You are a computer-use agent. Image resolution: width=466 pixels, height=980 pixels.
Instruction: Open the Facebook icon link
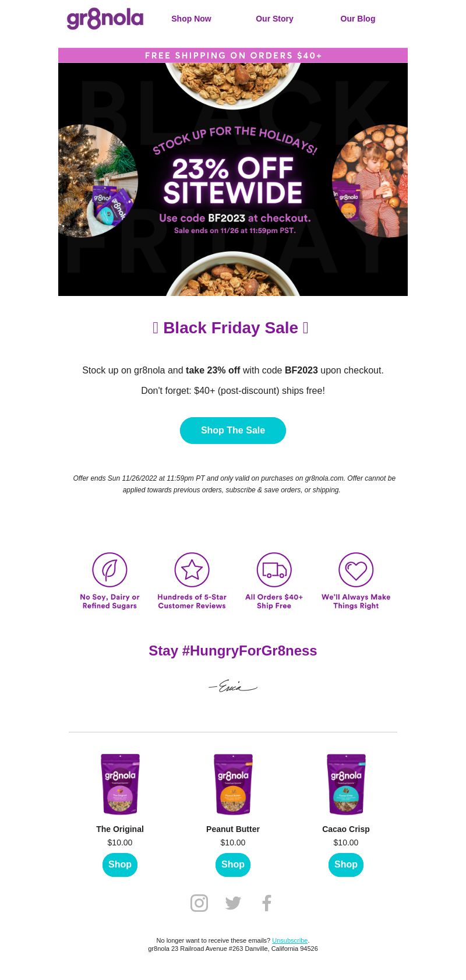click(267, 903)
